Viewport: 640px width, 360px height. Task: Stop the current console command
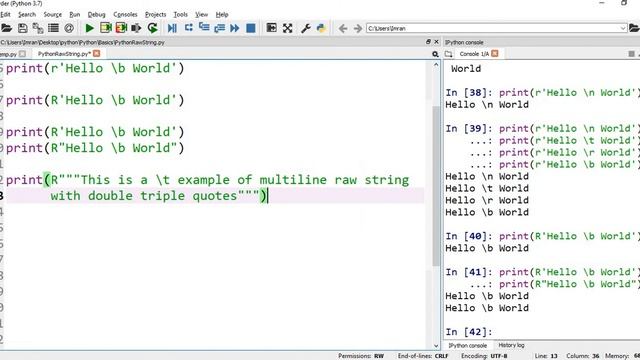click(631, 54)
